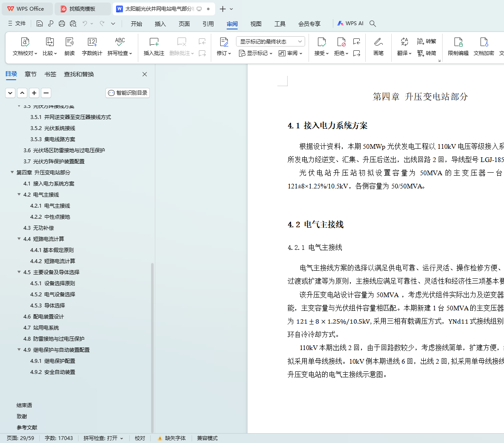
Task: Switch to the 页面 ribbon tab
Action: tap(184, 24)
